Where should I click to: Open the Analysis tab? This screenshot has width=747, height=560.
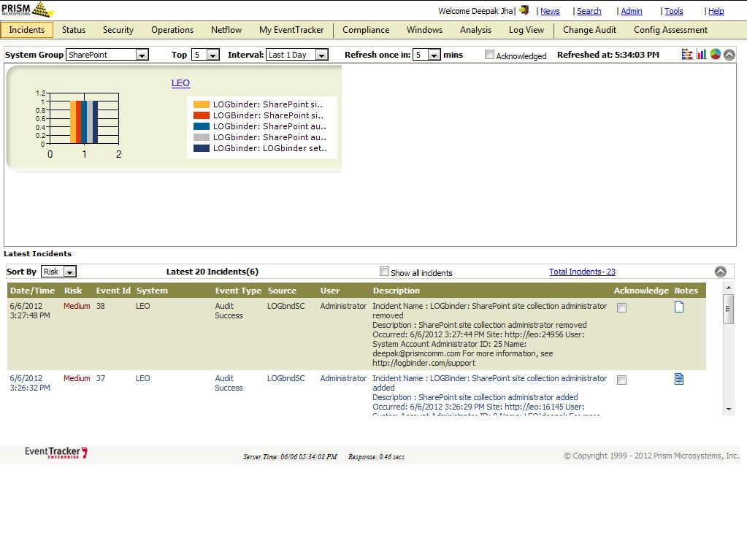[x=475, y=30]
